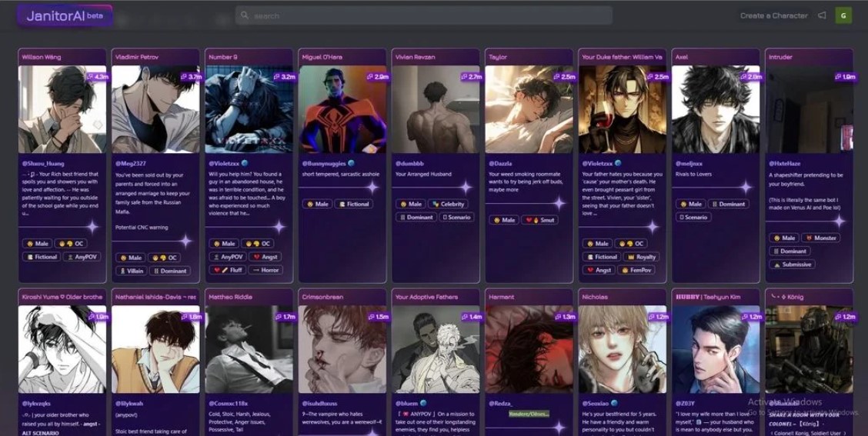Click the megaphone announcements icon
This screenshot has width=868, height=436.
(x=822, y=15)
